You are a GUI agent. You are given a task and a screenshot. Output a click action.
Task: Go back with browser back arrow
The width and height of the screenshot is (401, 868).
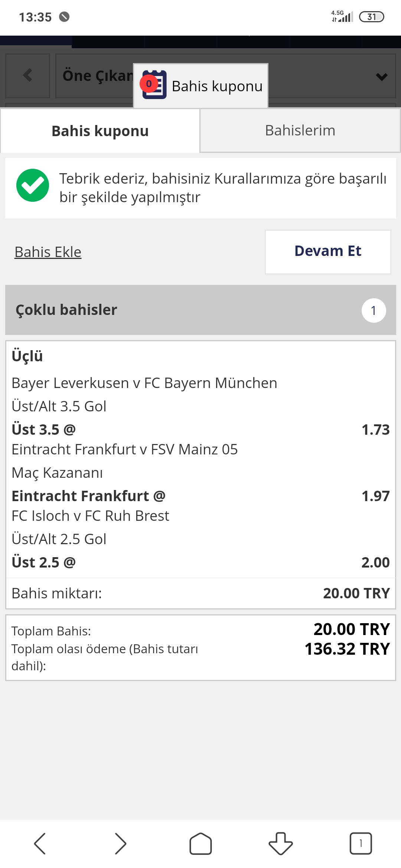pyautogui.click(x=40, y=844)
